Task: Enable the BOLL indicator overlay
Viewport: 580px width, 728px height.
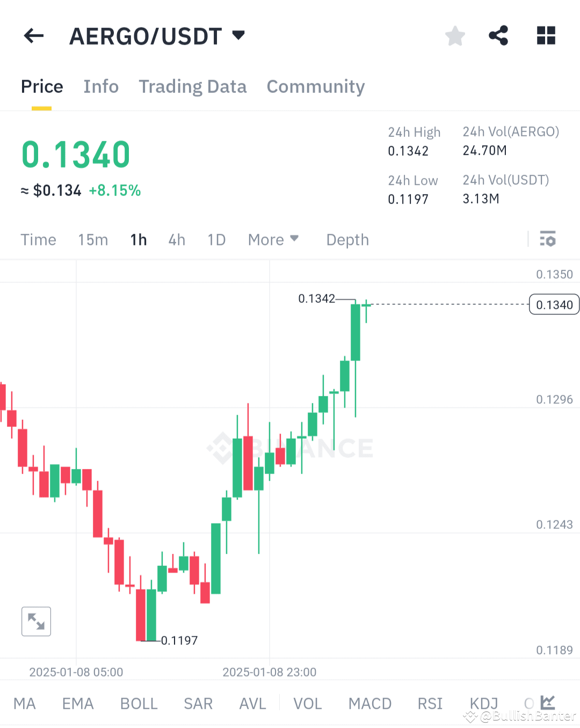Action: (x=139, y=703)
